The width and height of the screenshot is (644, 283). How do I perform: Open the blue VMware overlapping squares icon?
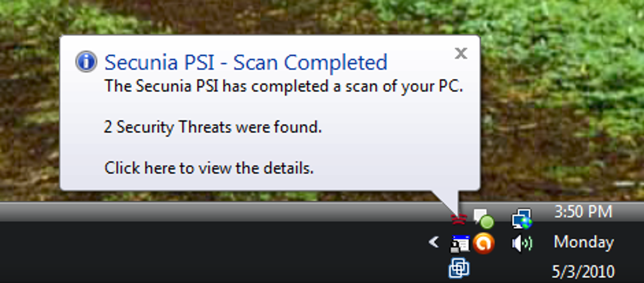click(459, 269)
